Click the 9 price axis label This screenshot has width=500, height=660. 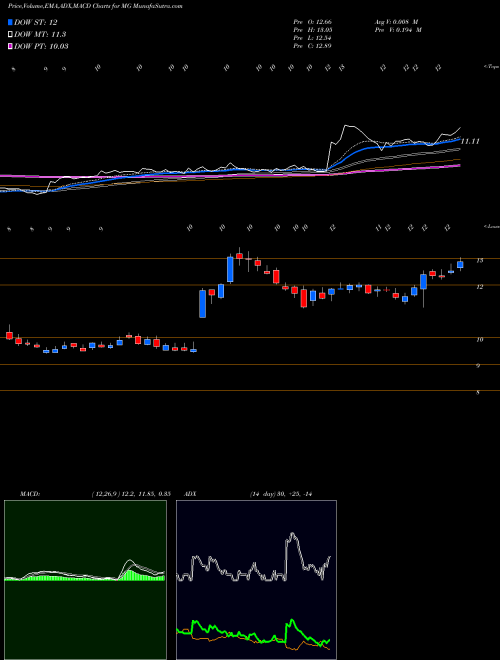coord(478,366)
